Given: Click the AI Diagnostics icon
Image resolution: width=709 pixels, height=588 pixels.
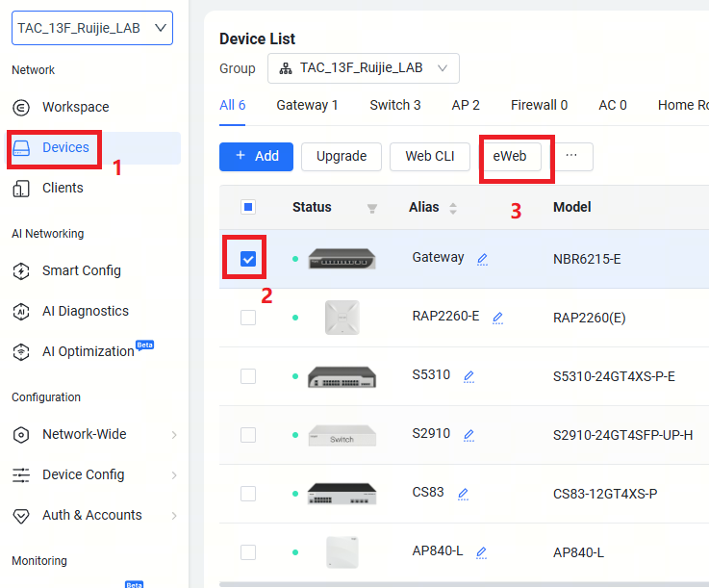Looking at the screenshot, I should pos(21,312).
